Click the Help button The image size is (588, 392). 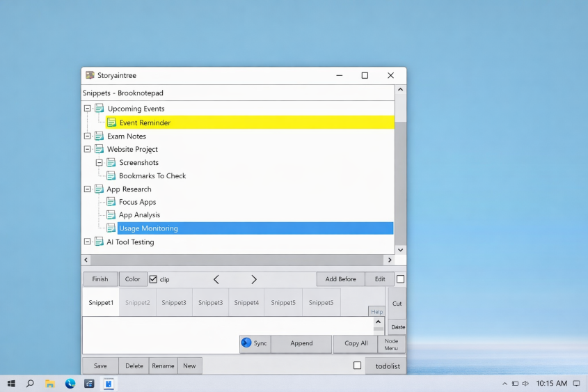(377, 312)
